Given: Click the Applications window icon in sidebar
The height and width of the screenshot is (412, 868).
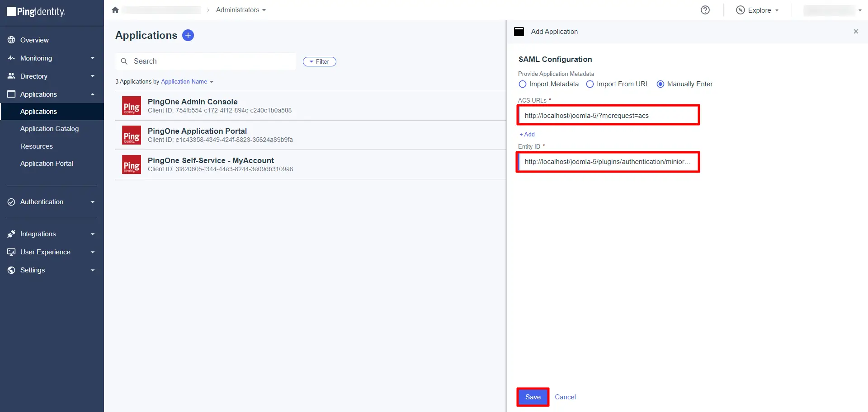Looking at the screenshot, I should coord(11,94).
